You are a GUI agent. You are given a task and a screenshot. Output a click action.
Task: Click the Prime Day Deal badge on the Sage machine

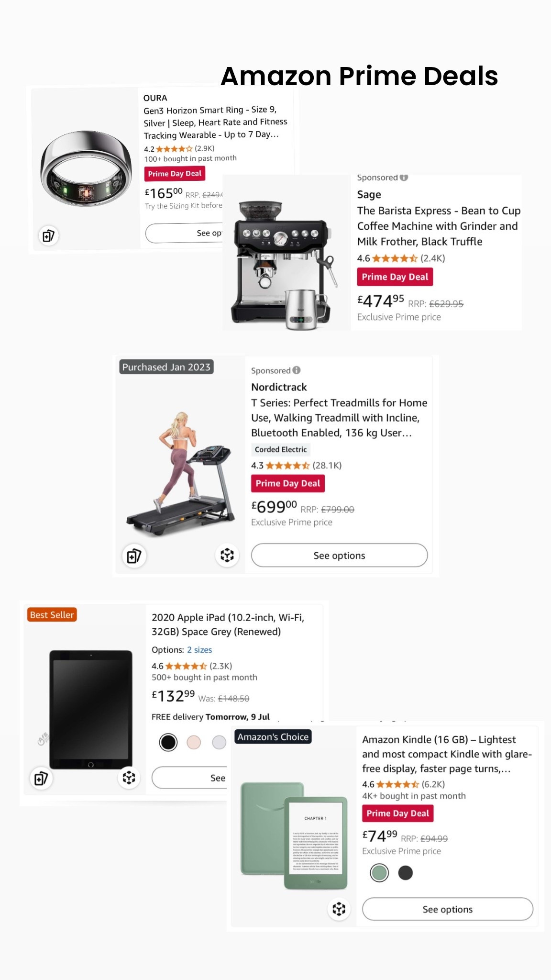click(x=395, y=277)
